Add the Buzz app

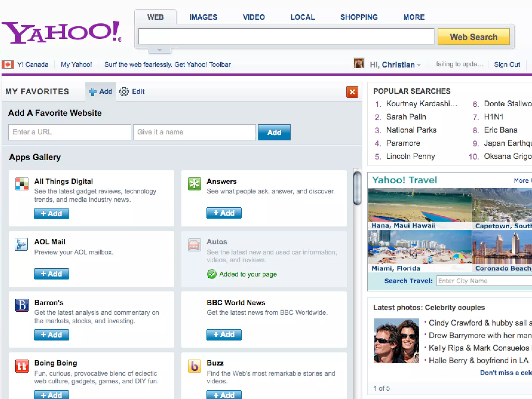tap(224, 395)
